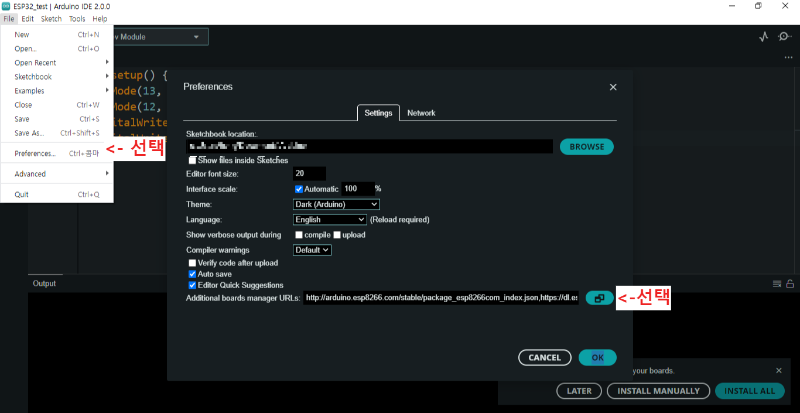Expand the Advanced submenu
Screen dimensions: 800x413
tap(57, 174)
